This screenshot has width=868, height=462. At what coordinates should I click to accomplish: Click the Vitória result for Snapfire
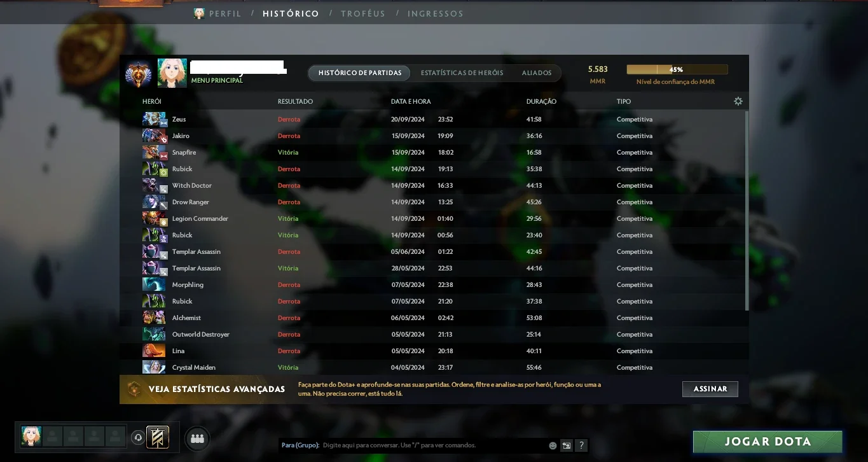pyautogui.click(x=288, y=152)
